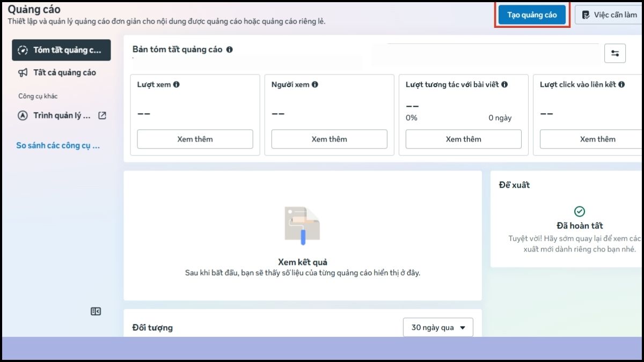Viewport: 644px width, 362px height.
Task: Click Xem thêm under Lượt xem
Action: [195, 139]
